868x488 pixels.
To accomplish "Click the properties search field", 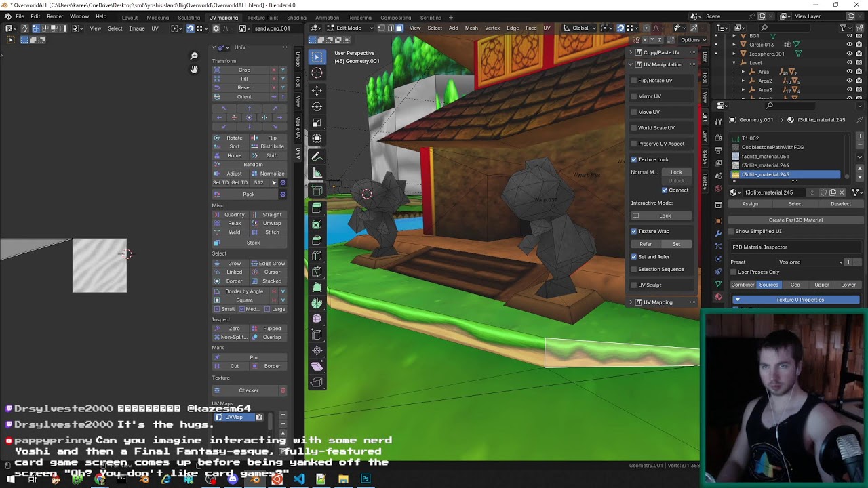I will click(x=790, y=106).
